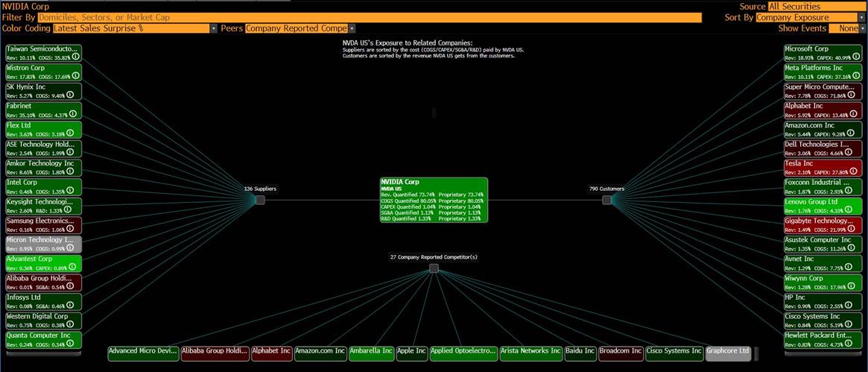Select supplier Infosys Ltd card
Image resolution: width=868 pixels, height=372 pixels.
pyautogui.click(x=44, y=302)
